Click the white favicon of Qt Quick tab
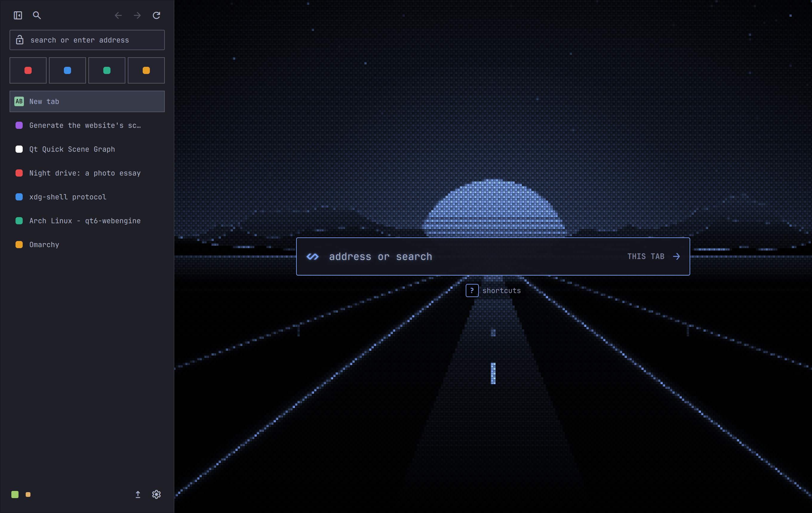The height and width of the screenshot is (513, 812). tap(19, 149)
